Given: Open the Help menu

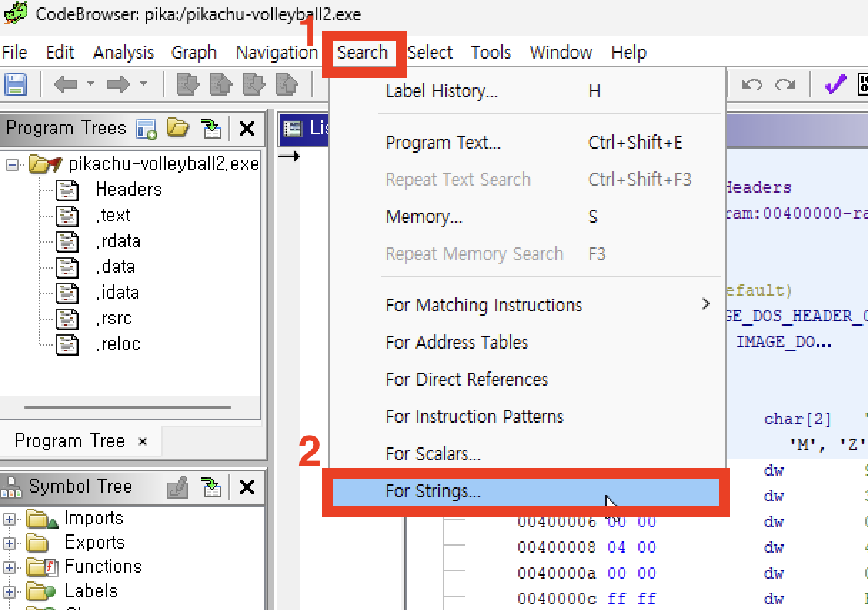Looking at the screenshot, I should click(629, 52).
